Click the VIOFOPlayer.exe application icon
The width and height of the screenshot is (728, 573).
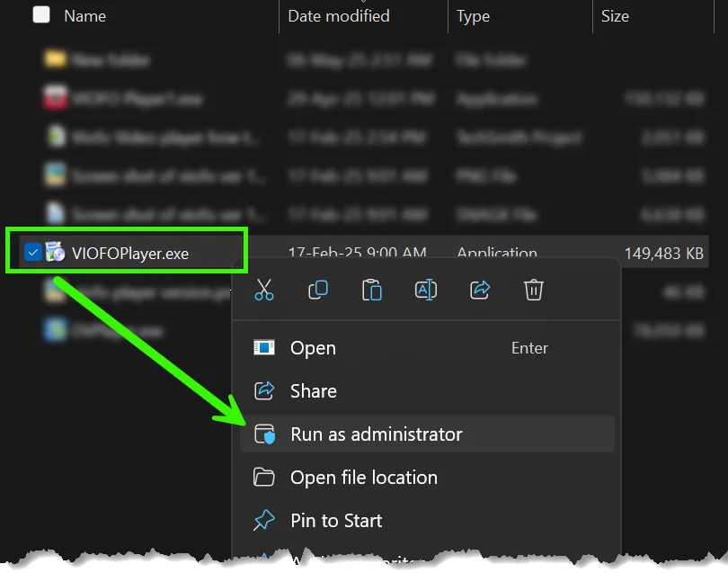tap(55, 252)
